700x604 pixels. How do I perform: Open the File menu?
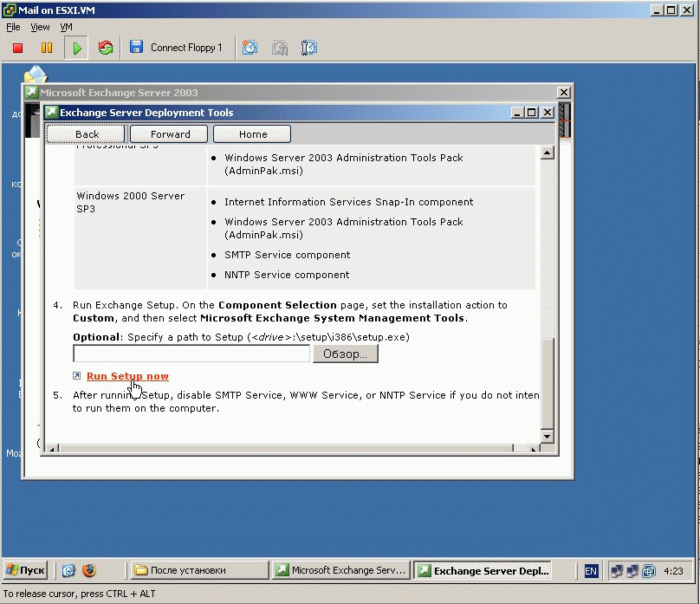point(13,27)
